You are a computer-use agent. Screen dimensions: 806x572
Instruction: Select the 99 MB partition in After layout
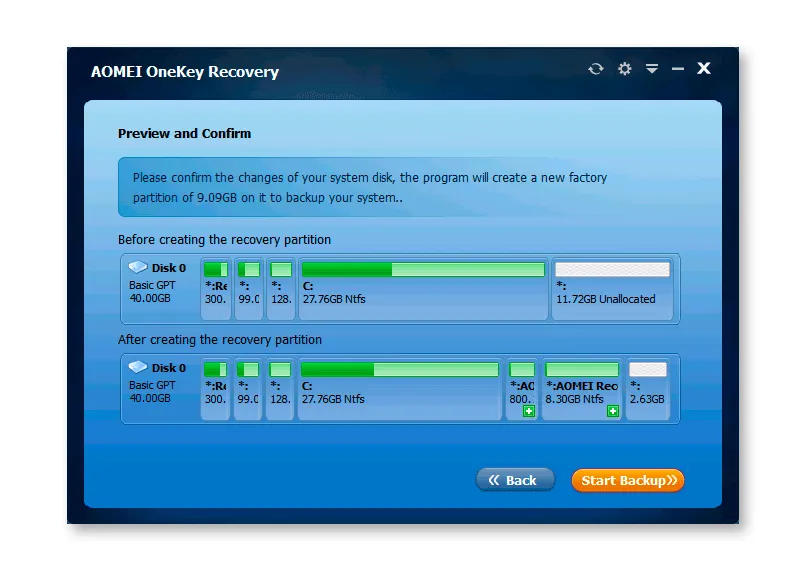(248, 389)
